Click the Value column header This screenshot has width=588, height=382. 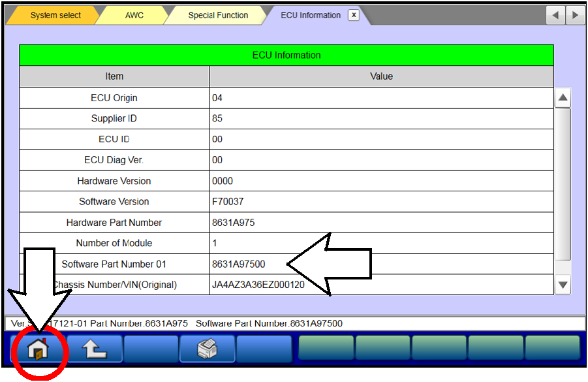coord(382,76)
